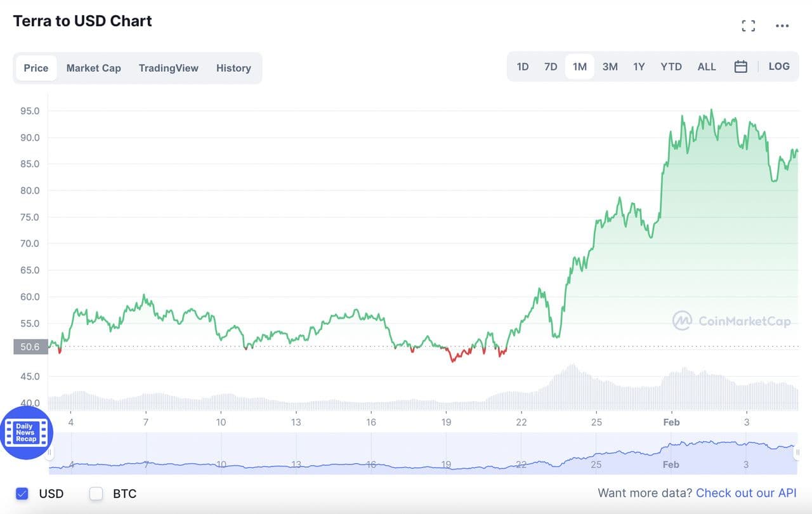Switch to the Market Cap tab
The image size is (812, 514).
pos(93,68)
